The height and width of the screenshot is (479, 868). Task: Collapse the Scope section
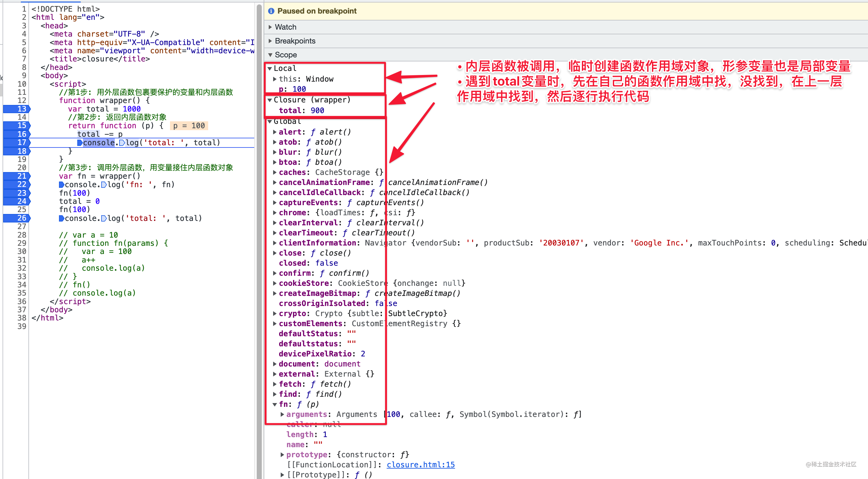click(285, 55)
